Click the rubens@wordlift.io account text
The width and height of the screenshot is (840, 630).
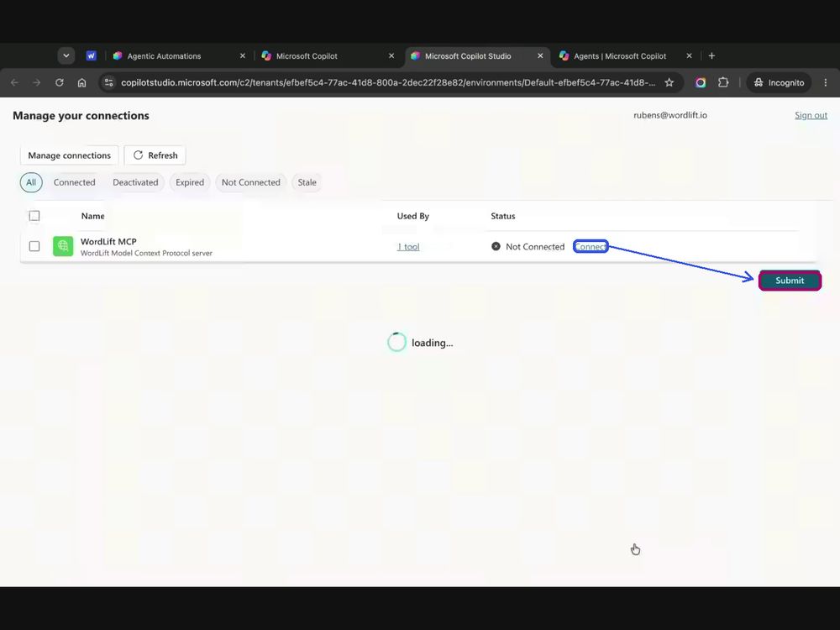coord(670,115)
